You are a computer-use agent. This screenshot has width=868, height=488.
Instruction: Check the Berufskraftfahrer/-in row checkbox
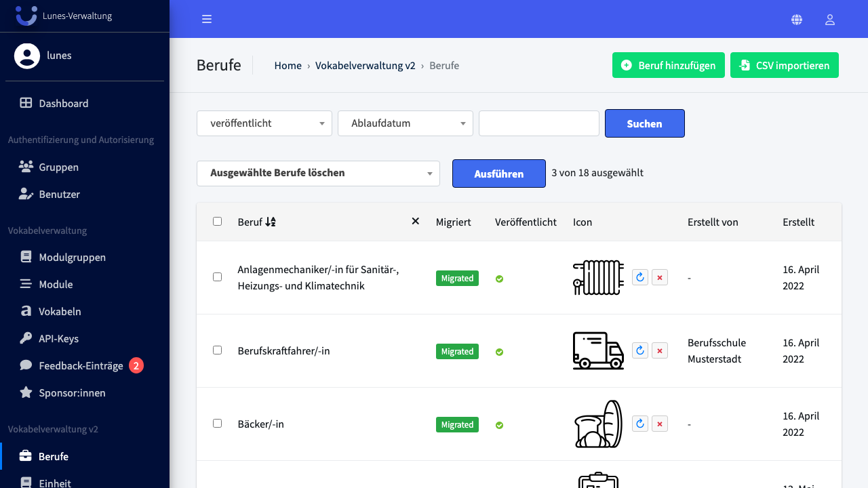click(x=217, y=350)
